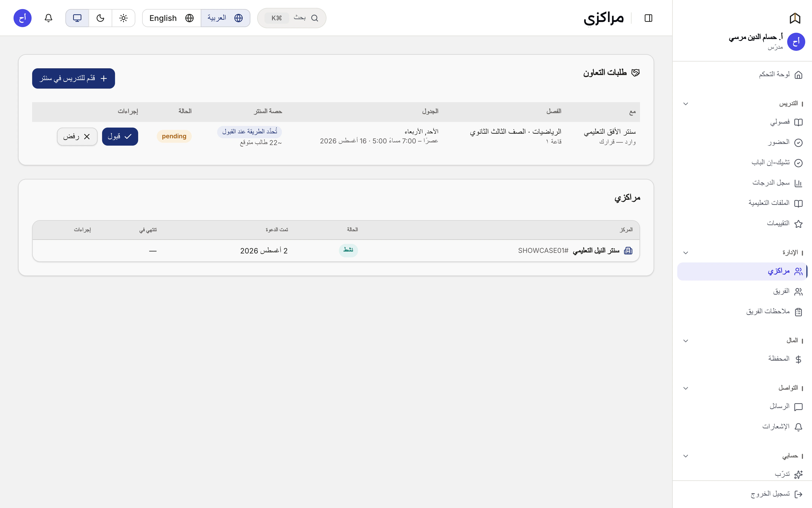Go to الحضور page

point(742,142)
